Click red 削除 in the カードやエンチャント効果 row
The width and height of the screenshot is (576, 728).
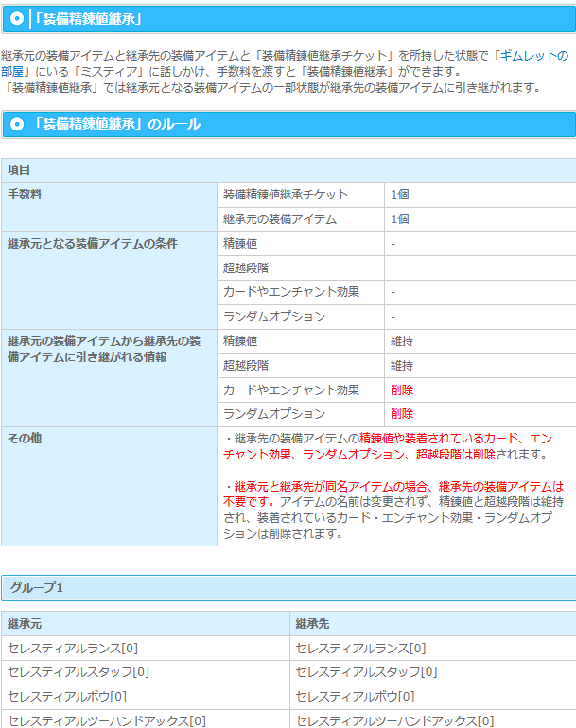[x=402, y=390]
